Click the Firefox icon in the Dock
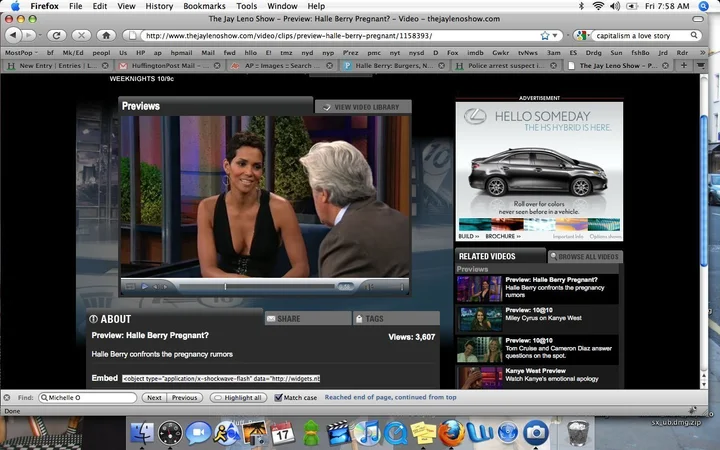 [x=451, y=433]
